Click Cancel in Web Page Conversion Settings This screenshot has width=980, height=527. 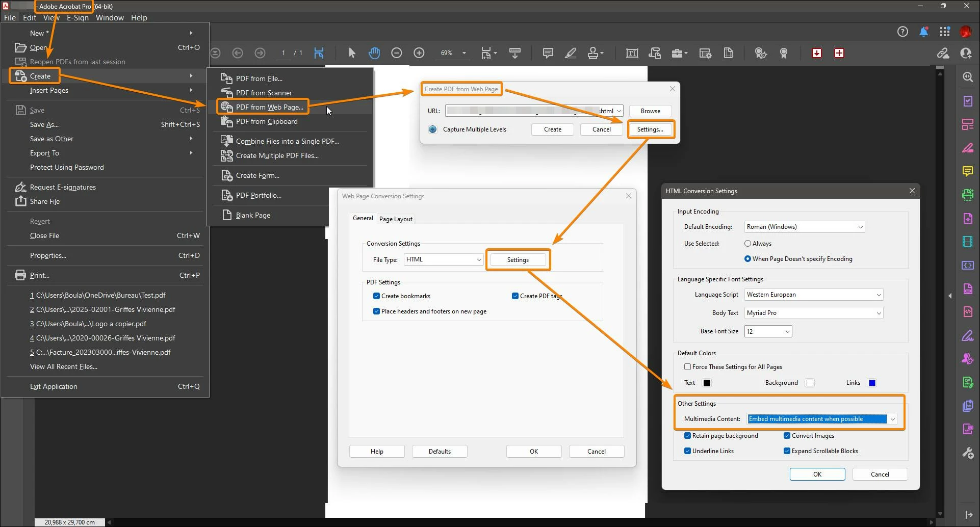597,452
